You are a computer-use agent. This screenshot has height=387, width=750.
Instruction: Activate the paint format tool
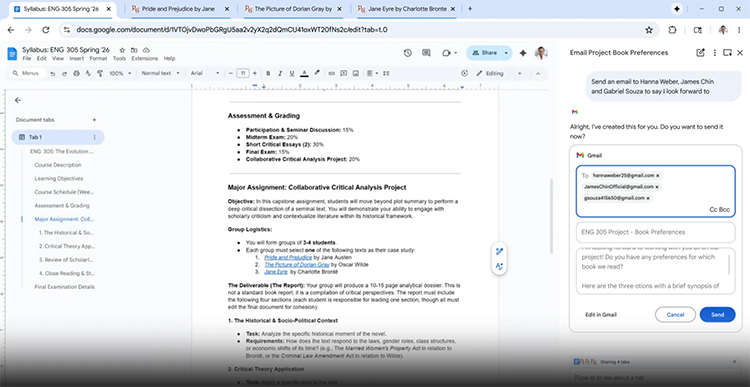[100, 73]
